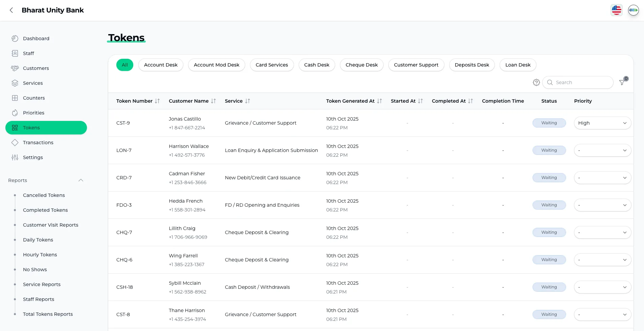The height and width of the screenshot is (331, 644).
Task: Sort by Token Generated At column
Action: coord(379,101)
